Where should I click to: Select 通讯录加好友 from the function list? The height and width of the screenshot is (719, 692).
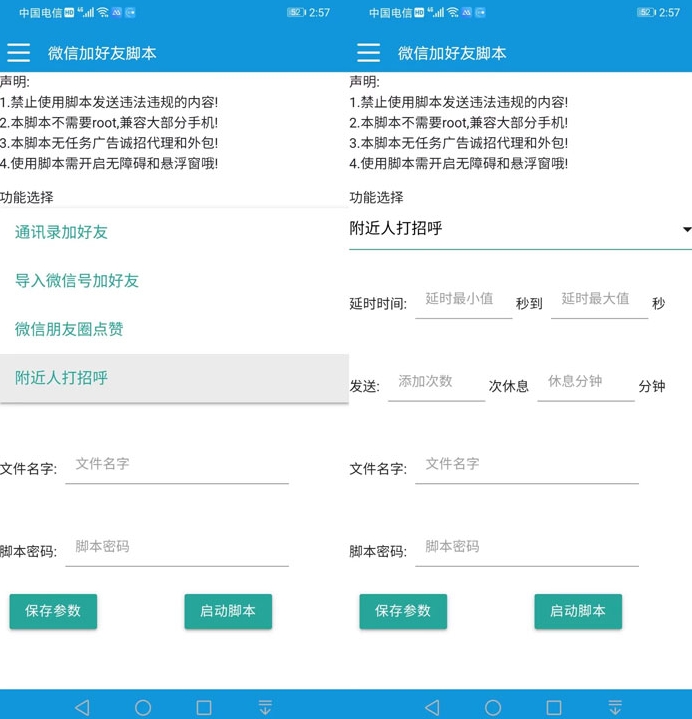pyautogui.click(x=174, y=232)
